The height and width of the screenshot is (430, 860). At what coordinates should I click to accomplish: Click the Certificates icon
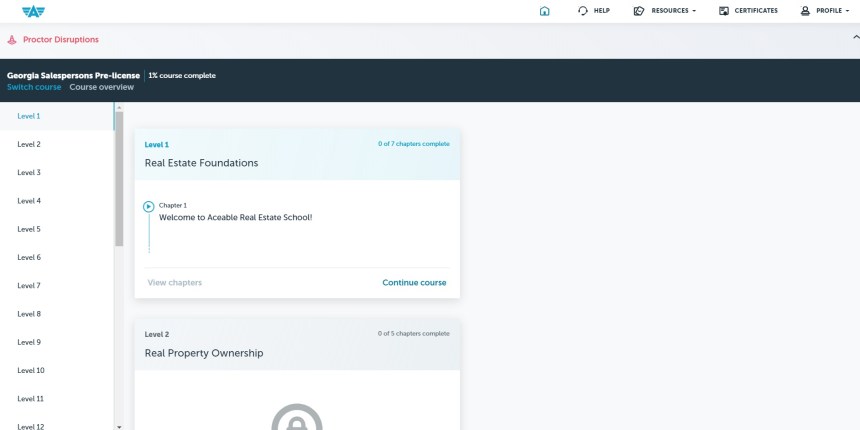pyautogui.click(x=724, y=10)
